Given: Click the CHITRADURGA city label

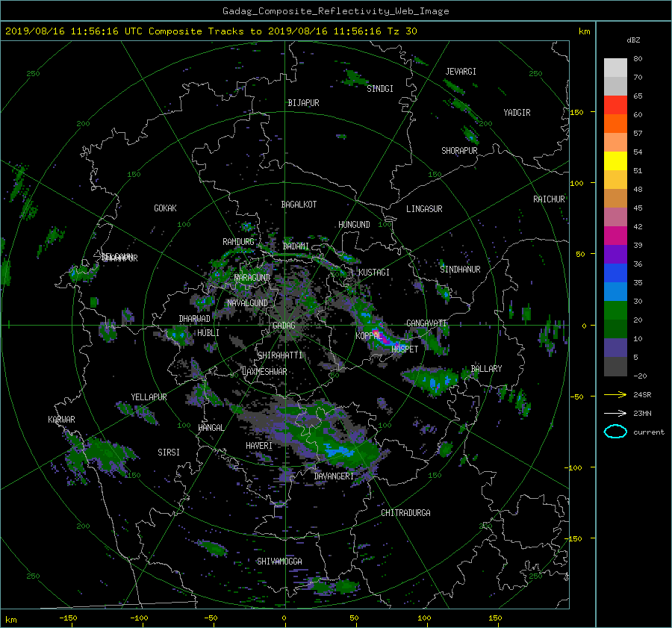Looking at the screenshot, I should (405, 513).
